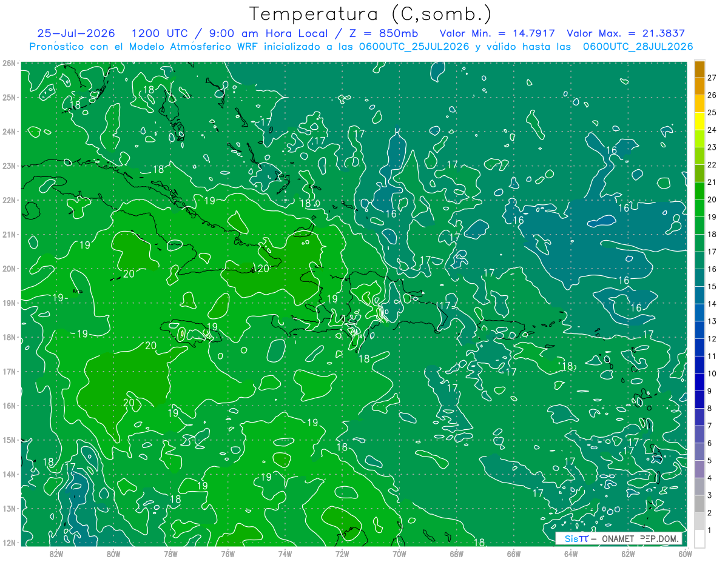Click the "72W" longitude axis label

point(342,554)
